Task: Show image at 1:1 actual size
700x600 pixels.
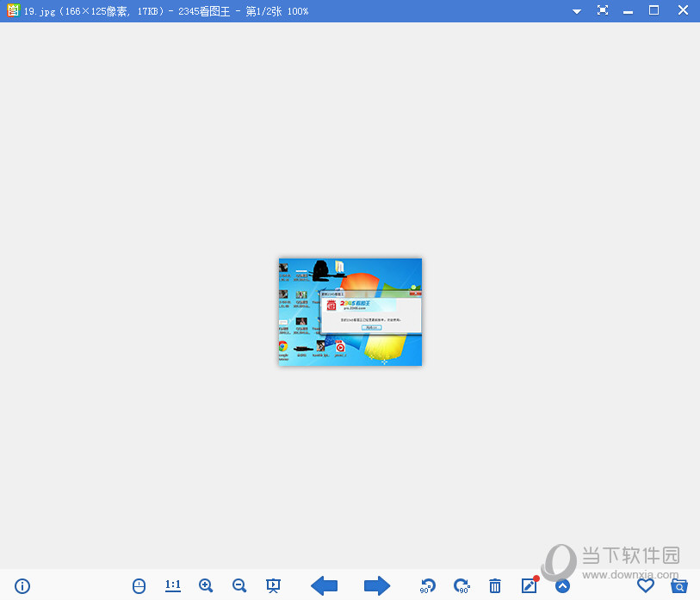Action: click(x=173, y=585)
